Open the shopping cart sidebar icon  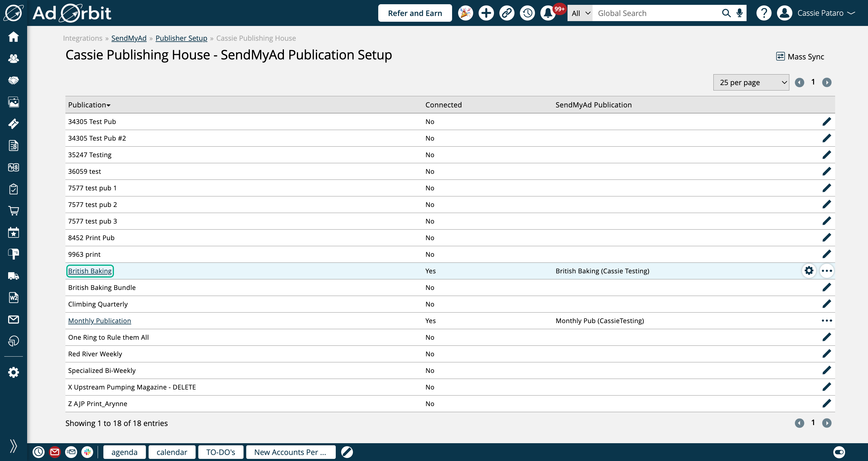pos(14,211)
